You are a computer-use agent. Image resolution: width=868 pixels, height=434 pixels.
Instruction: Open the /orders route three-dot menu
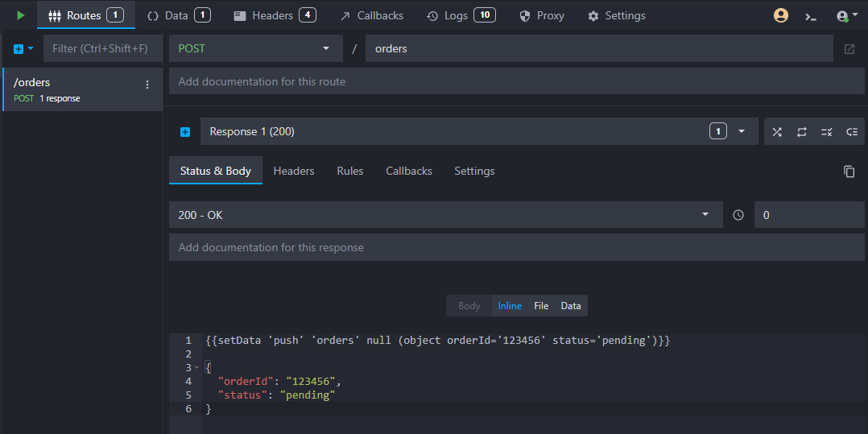click(x=147, y=85)
